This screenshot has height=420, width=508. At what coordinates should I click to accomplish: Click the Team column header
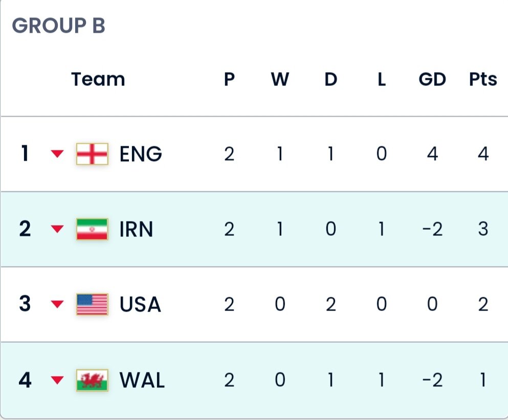(98, 80)
